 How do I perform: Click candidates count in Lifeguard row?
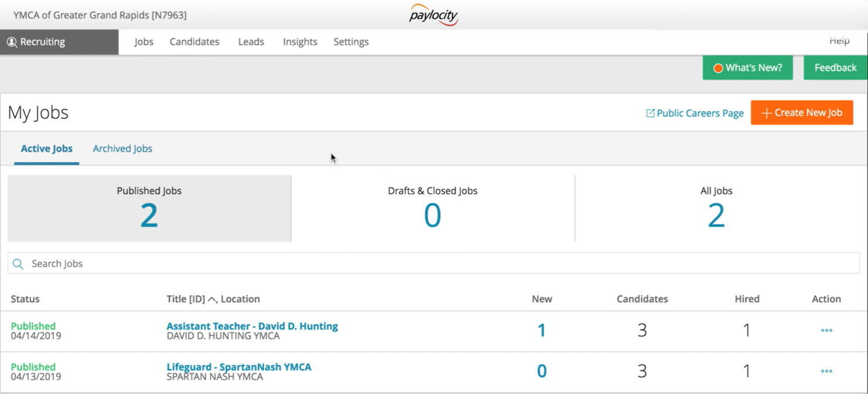[x=642, y=371]
